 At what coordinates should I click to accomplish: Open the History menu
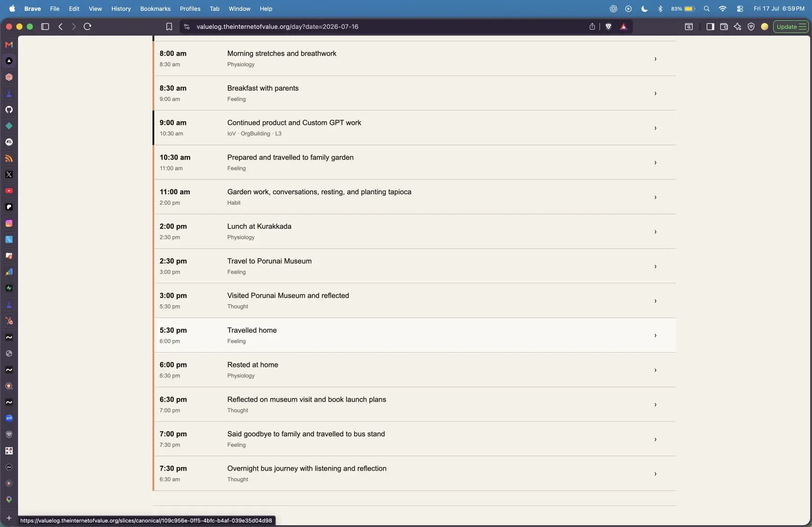(121, 9)
